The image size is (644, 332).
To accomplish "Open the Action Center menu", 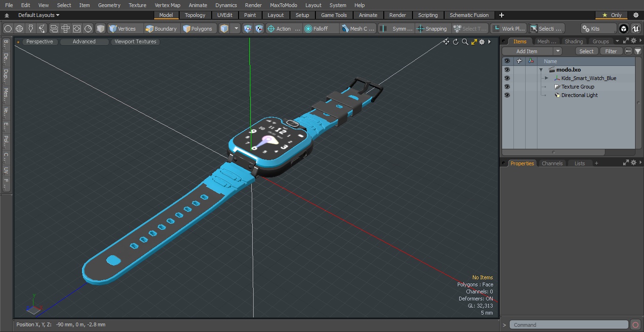I will click(x=284, y=29).
